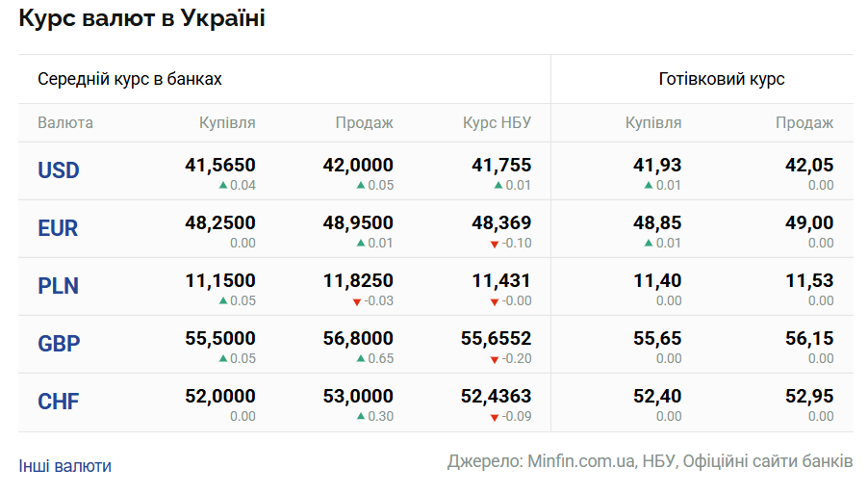Click the page title 'Курс валют в Україні'
Viewport: 868px width, 494px height.
pyautogui.click(x=141, y=19)
